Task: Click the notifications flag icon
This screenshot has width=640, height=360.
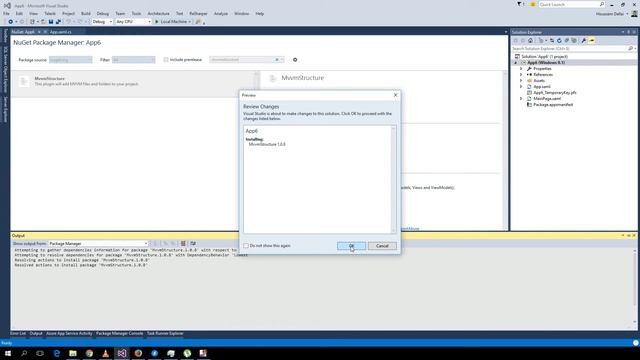Action: [x=520, y=4]
